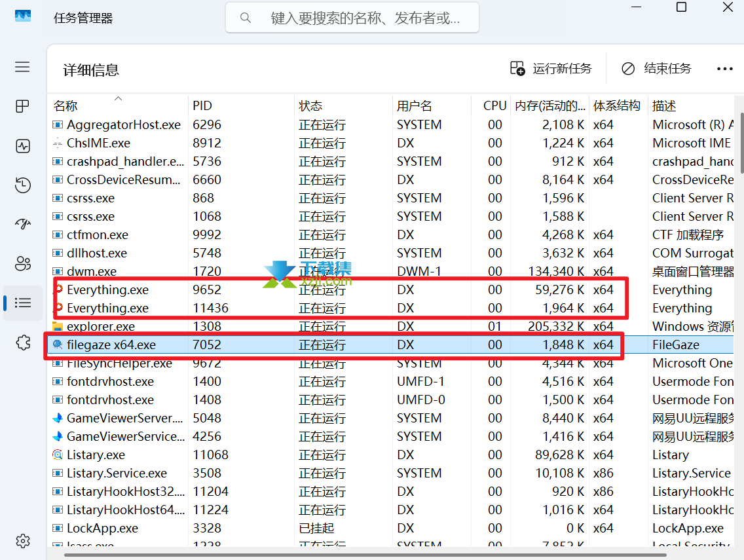Select the filegaze x64.exe row
Viewport: 744px width, 560px height.
(390, 345)
